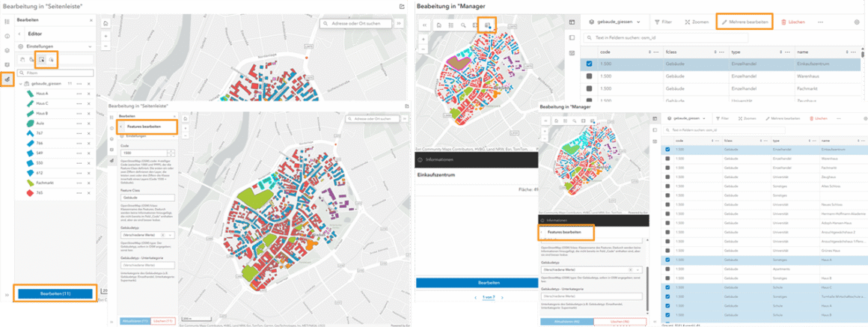Activate the highlighted select tool on upper Manager map
The height and width of the screenshot is (327, 868).
coord(488,25)
